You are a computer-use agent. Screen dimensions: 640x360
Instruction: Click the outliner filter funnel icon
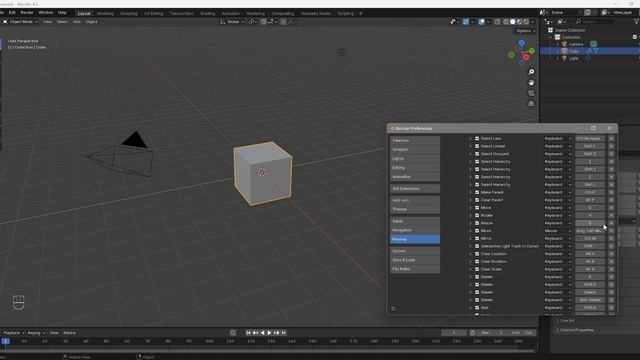pyautogui.click(x=636, y=21)
